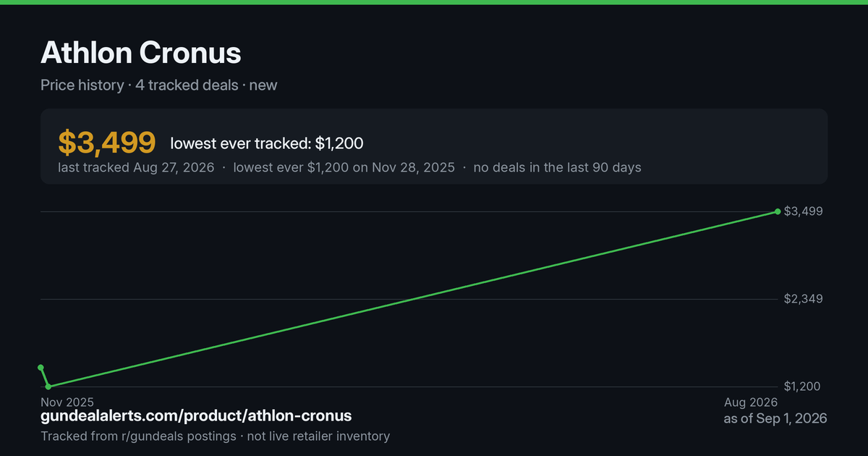This screenshot has height=456, width=868.
Task: Click the first Nov 2025 chart point
Action: click(41, 368)
